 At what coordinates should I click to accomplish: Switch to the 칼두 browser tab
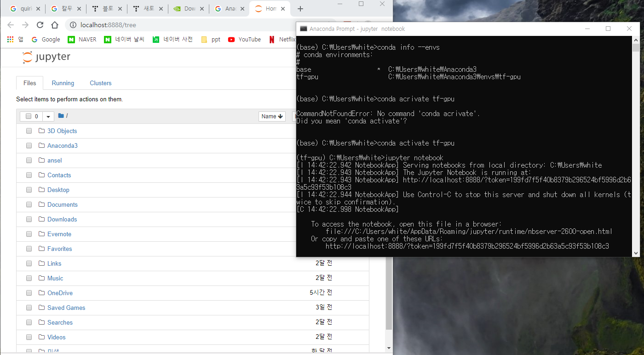(67, 9)
